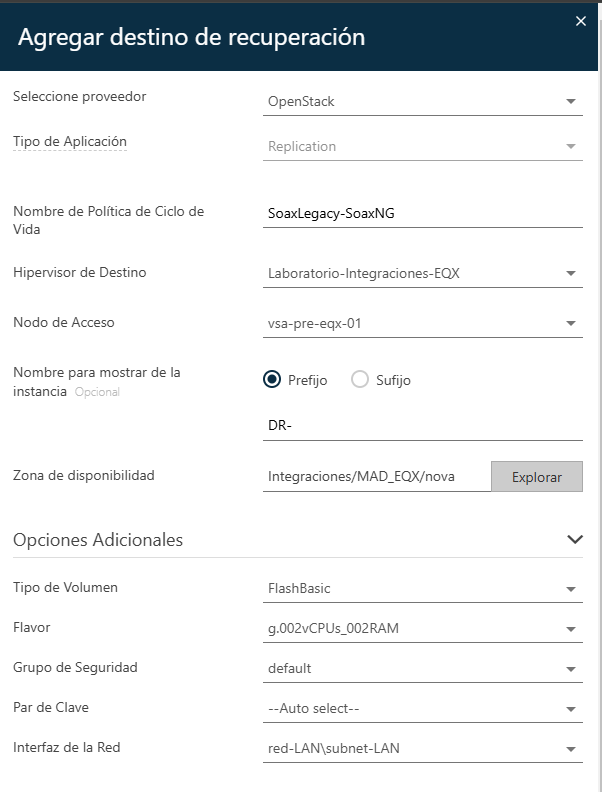Click the Explorar button
Screen dimensions: 602x792
click(537, 476)
